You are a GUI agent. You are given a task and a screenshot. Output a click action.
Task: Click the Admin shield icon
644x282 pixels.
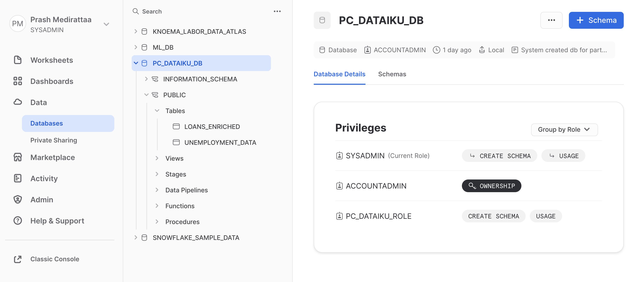(18, 200)
